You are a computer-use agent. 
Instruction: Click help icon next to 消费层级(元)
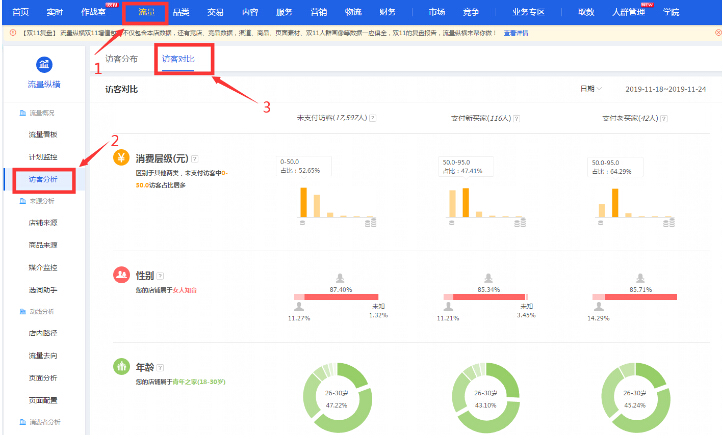pyautogui.click(x=194, y=158)
